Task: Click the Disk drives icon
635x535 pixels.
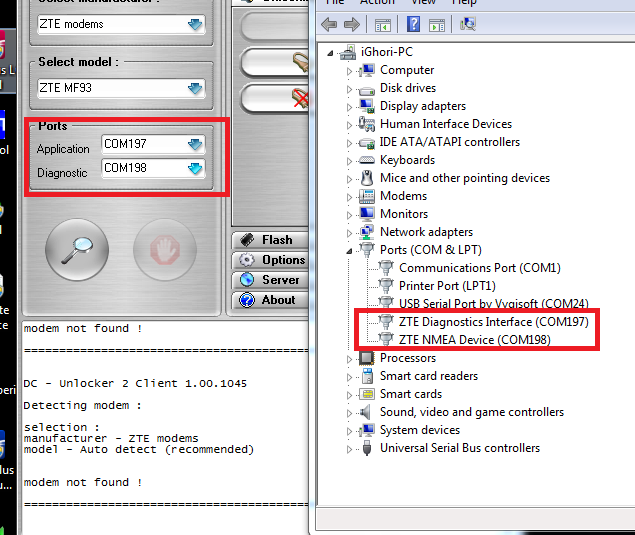Action: tap(367, 90)
